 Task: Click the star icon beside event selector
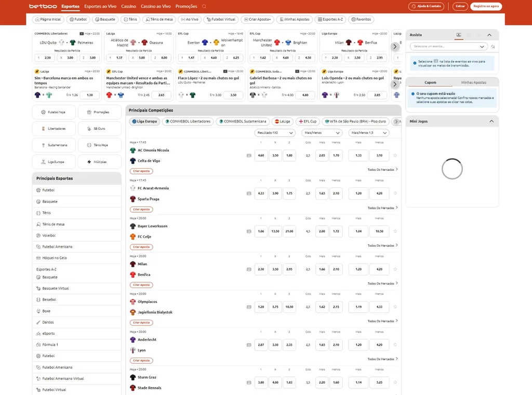pyautogui.click(x=493, y=46)
